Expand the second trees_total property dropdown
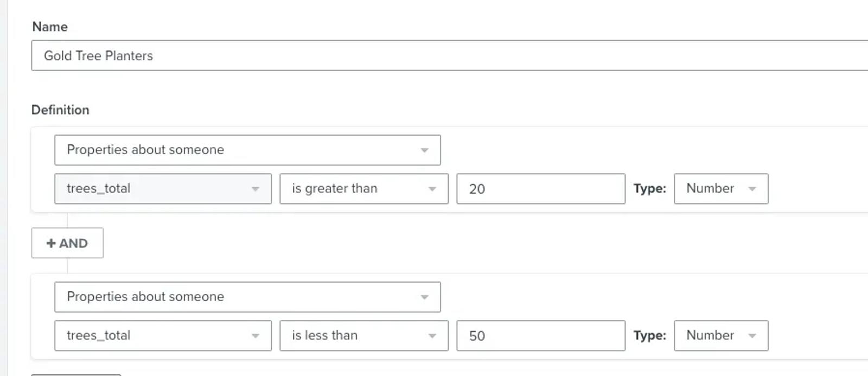Image resolution: width=868 pixels, height=376 pixels. (x=163, y=336)
